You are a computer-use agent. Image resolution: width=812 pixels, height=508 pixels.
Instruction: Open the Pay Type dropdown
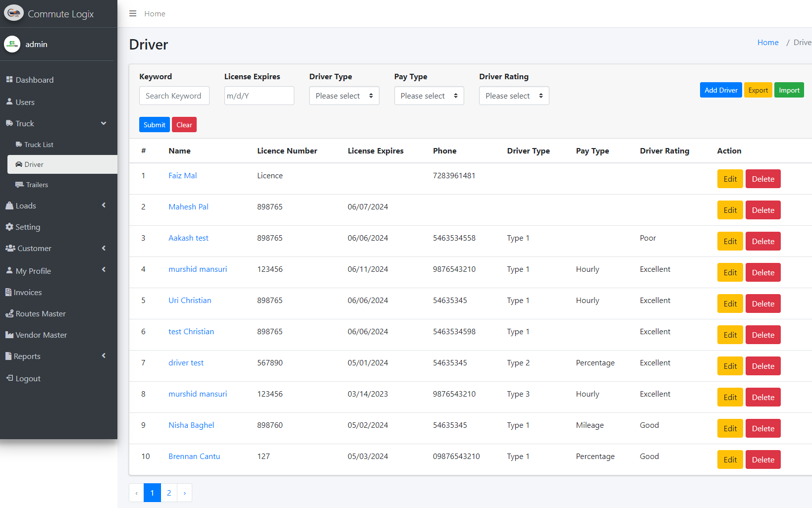429,96
